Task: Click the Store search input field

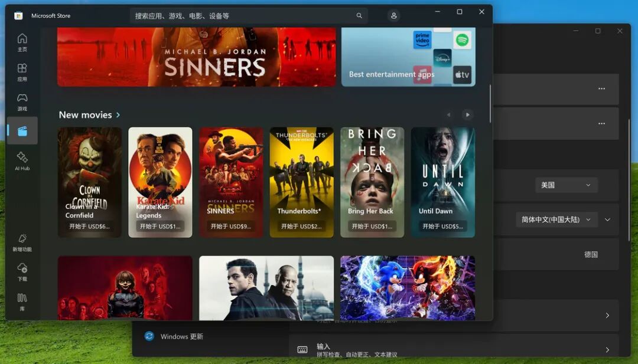Action: 249,16
